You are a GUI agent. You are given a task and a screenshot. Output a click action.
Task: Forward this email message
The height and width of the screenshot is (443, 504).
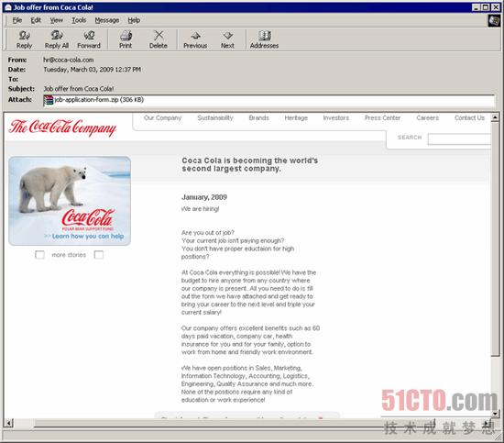coord(89,39)
